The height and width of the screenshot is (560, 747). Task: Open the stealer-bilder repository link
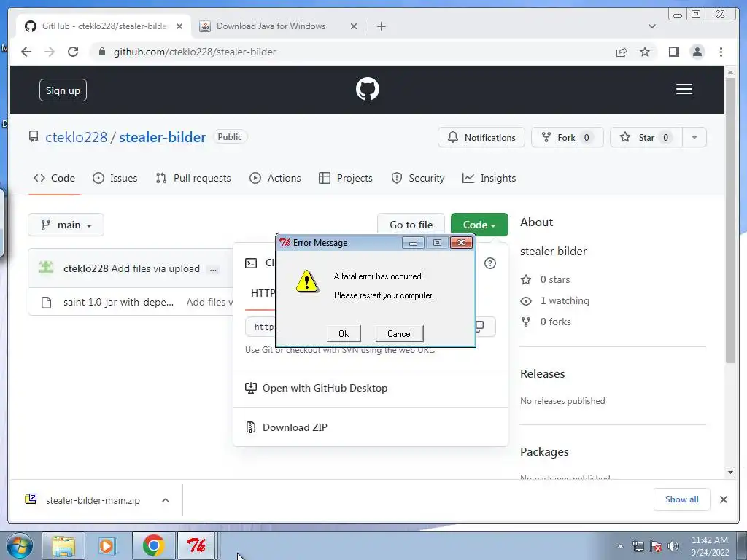coord(163,137)
